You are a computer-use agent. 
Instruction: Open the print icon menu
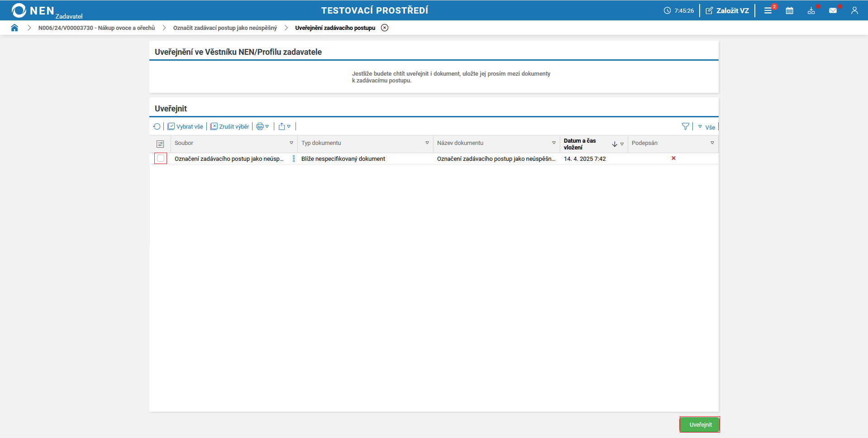[x=262, y=127]
